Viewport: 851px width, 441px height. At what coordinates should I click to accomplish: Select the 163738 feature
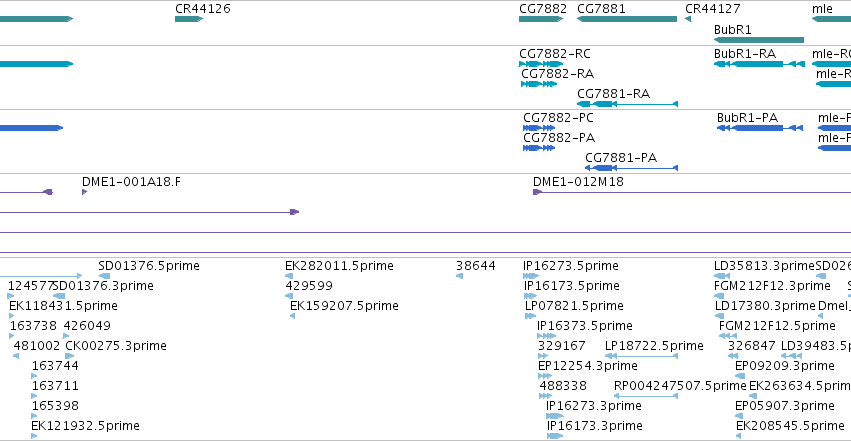pos(11,336)
